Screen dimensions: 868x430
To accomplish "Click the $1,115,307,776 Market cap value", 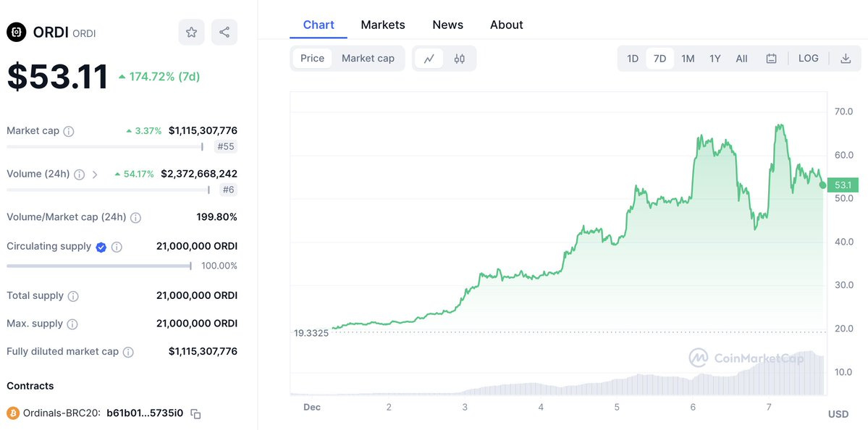I will 203,130.
